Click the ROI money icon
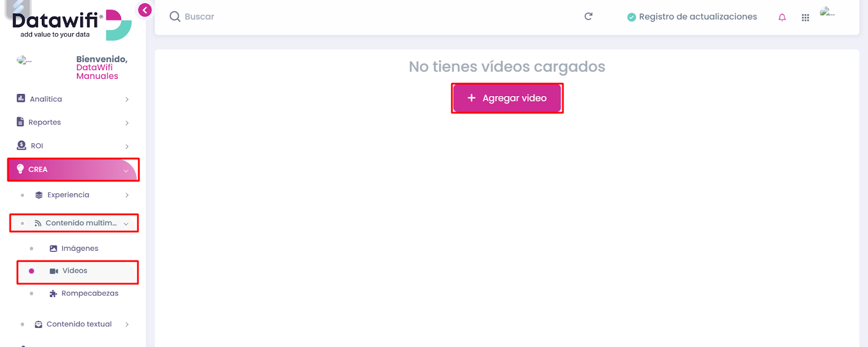The width and height of the screenshot is (868, 347). pos(21,145)
